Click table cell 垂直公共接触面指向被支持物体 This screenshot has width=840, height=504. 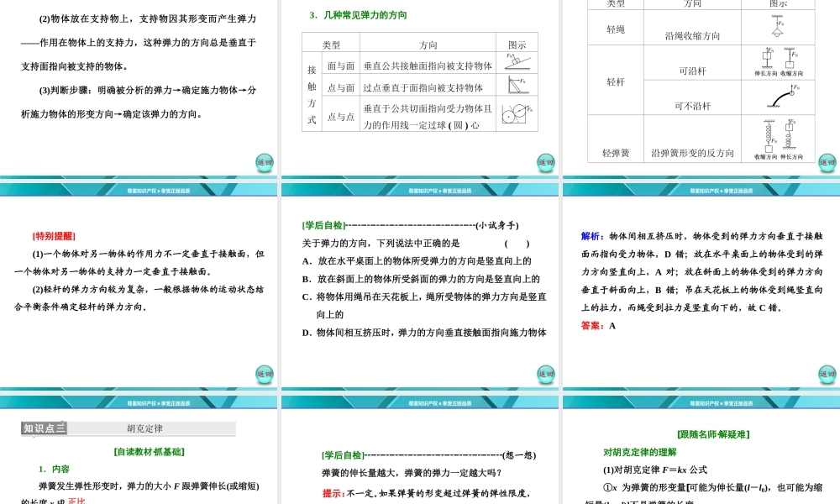point(428,66)
